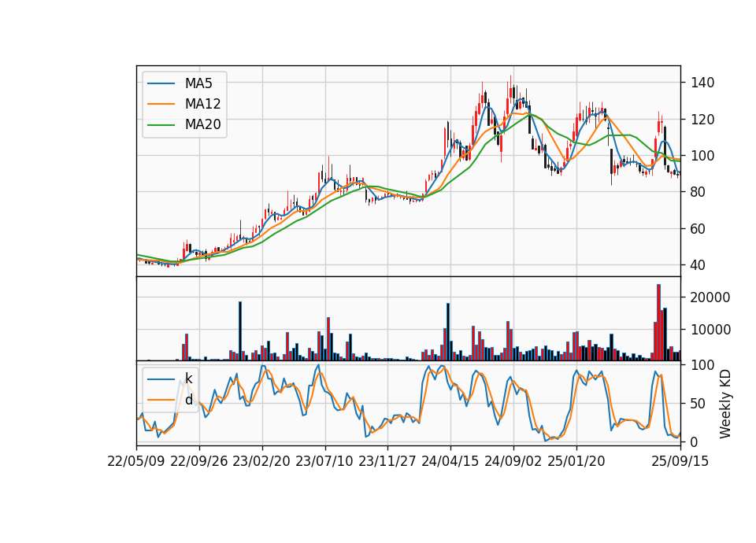Viewport: 756px width, 543px height.
Task: Click the x-axis date 22/05/09
Action: point(136,461)
